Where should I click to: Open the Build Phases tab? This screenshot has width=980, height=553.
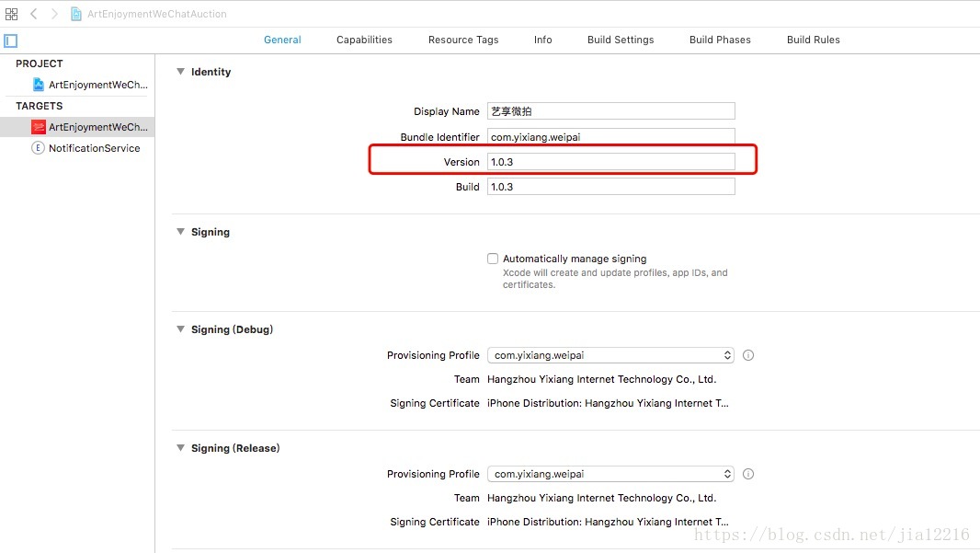click(x=720, y=40)
